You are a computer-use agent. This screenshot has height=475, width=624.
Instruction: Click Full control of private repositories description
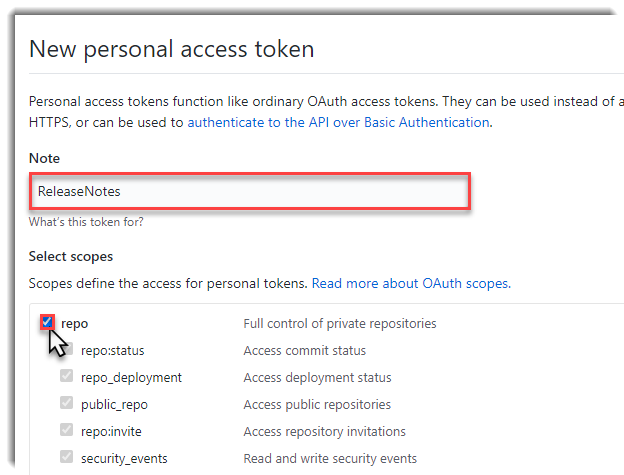pos(340,324)
